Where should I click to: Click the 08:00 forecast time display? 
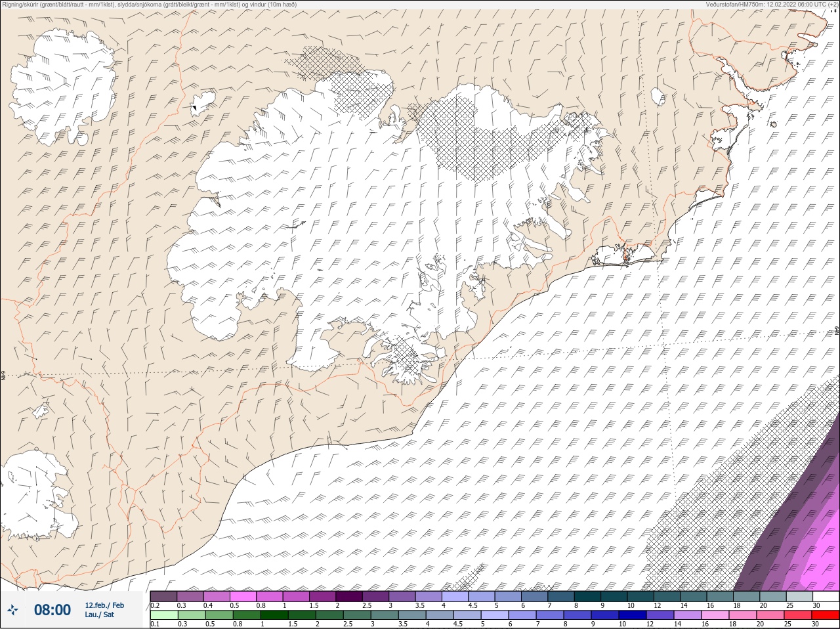coord(52,610)
